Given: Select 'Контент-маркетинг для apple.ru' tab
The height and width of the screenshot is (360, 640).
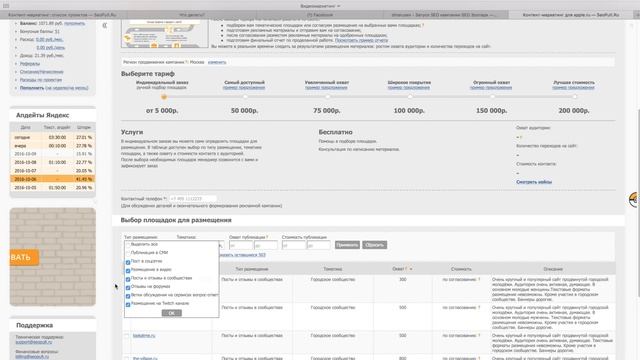Looking at the screenshot, I should [x=570, y=15].
